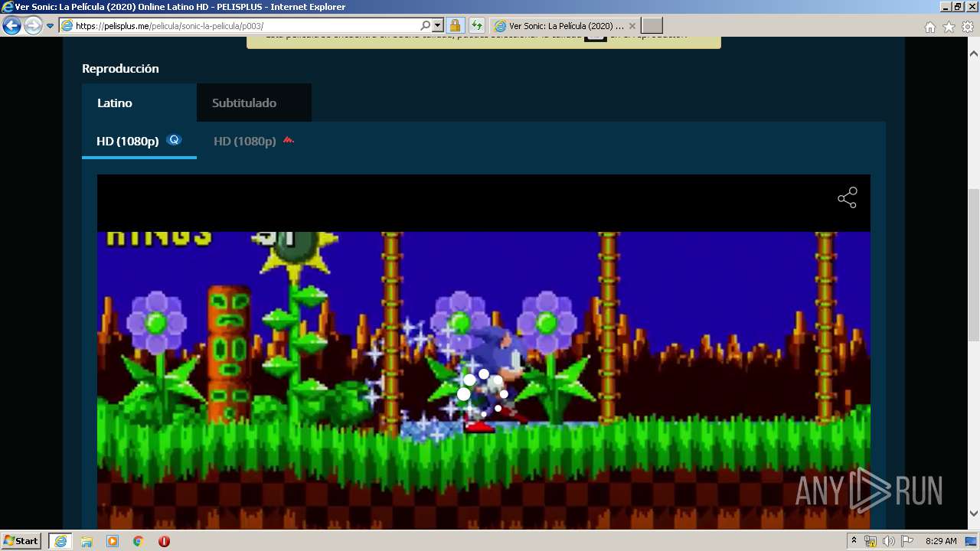Switch to the Subtitulado tab
This screenshot has width=980, height=551.
pyautogui.click(x=253, y=103)
